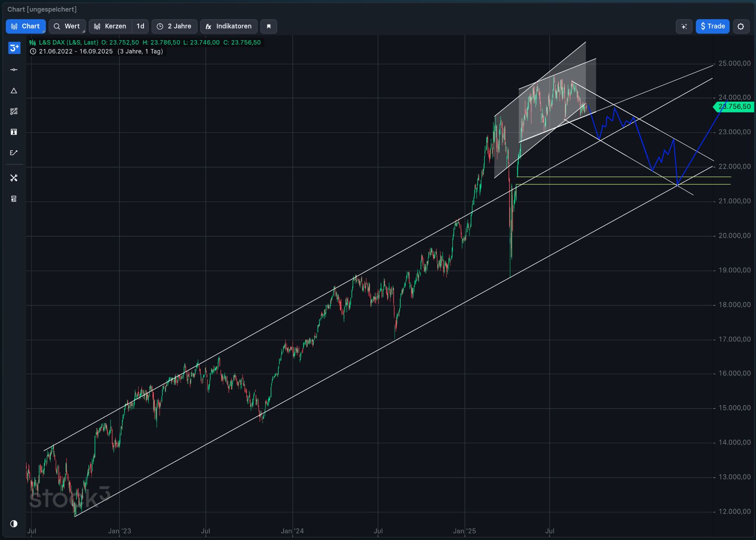Open the chart tools (crossed wrench) icon

[x=13, y=178]
